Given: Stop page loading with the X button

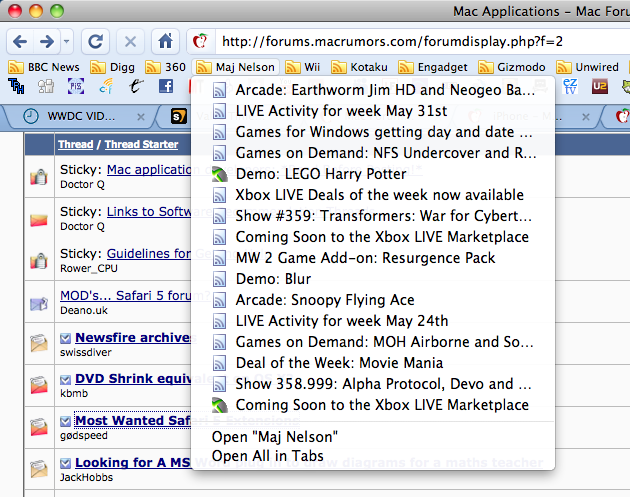Looking at the screenshot, I should (x=130, y=41).
